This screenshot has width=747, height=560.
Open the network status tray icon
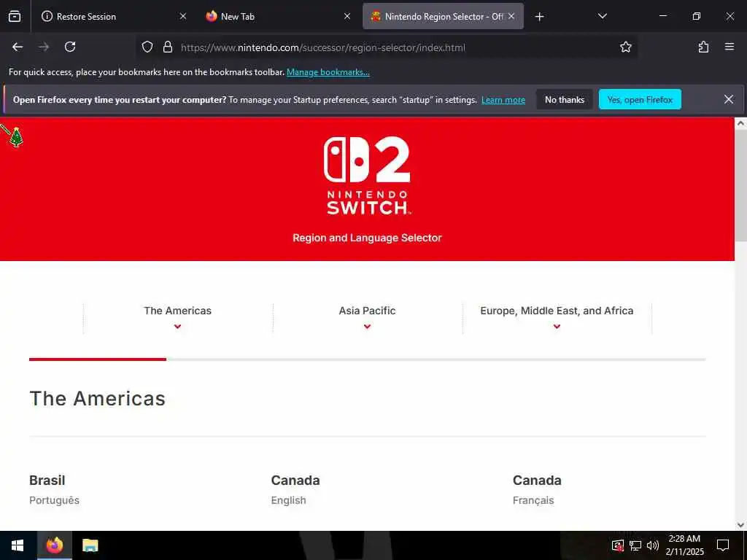coord(635,545)
